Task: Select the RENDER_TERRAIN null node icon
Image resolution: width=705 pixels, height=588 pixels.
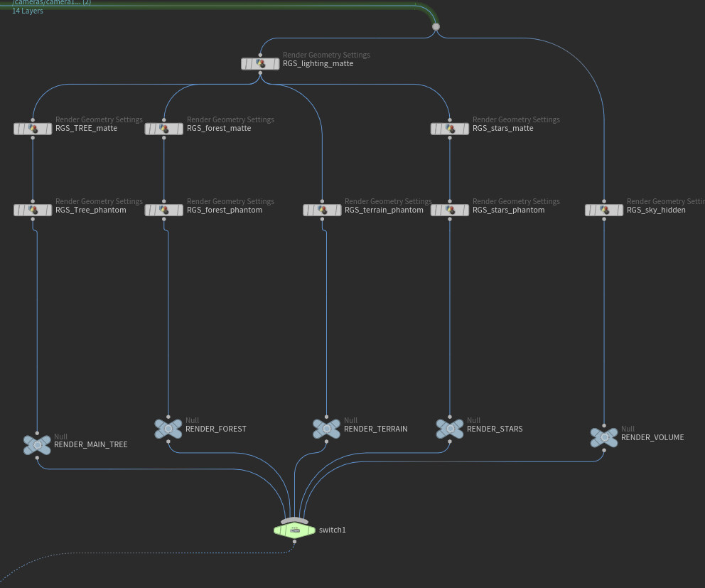Action: pos(326,429)
